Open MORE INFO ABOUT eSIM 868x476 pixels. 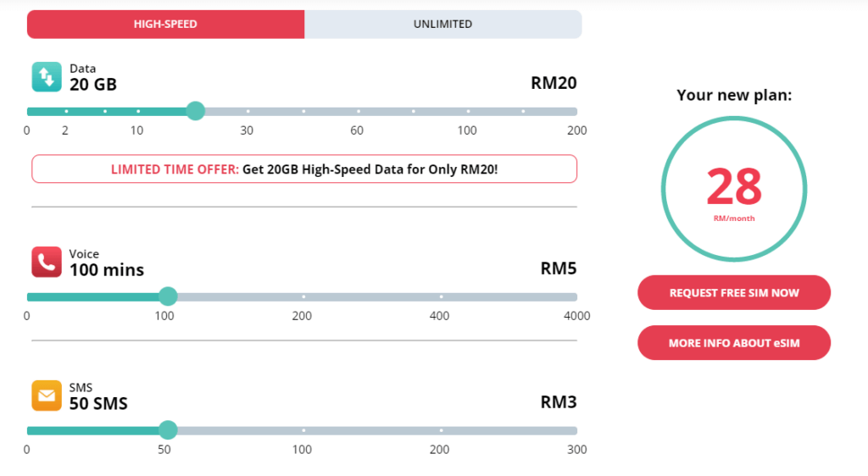(x=733, y=343)
